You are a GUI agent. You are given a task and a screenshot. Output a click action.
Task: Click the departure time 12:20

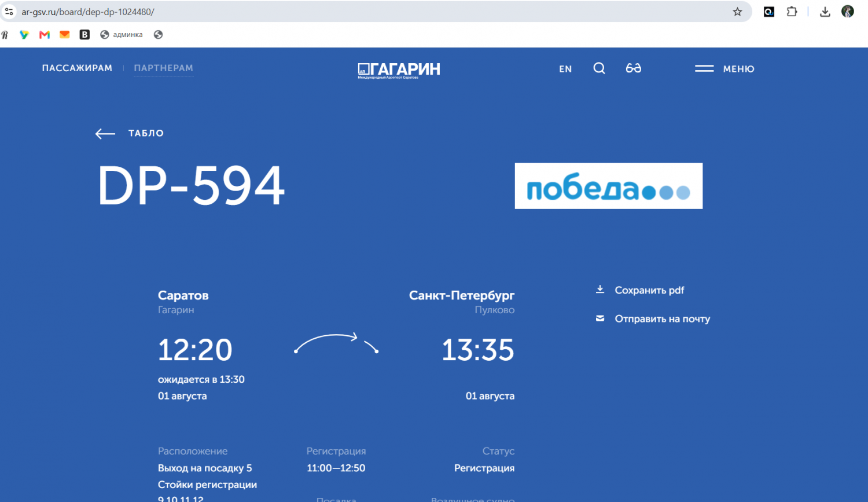click(195, 350)
